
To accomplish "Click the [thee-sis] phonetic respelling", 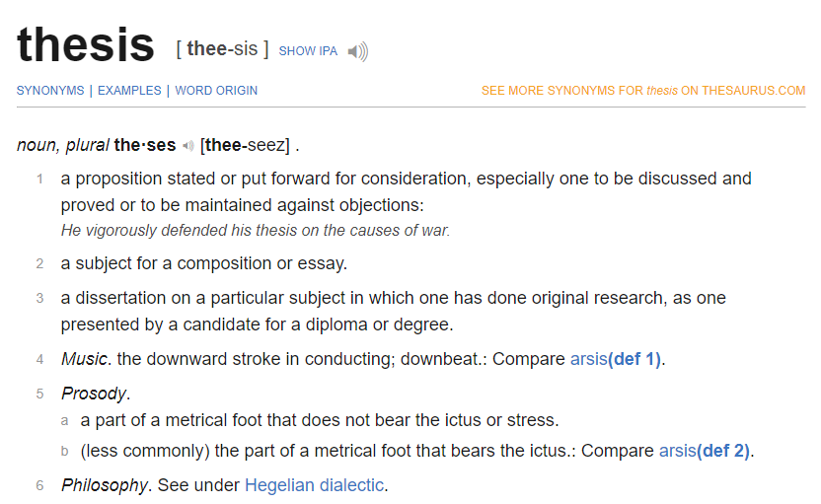I will click(222, 50).
